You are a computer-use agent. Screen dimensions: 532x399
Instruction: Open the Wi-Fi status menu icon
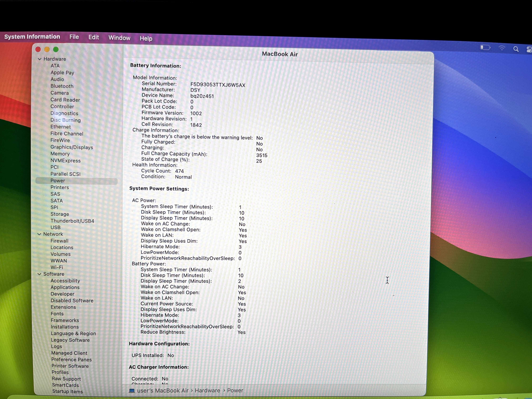coord(502,48)
